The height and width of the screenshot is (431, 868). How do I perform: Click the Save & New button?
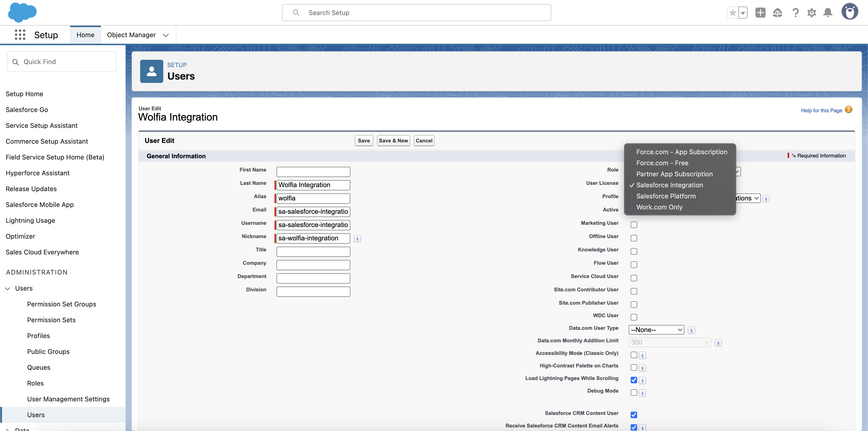[x=393, y=140]
